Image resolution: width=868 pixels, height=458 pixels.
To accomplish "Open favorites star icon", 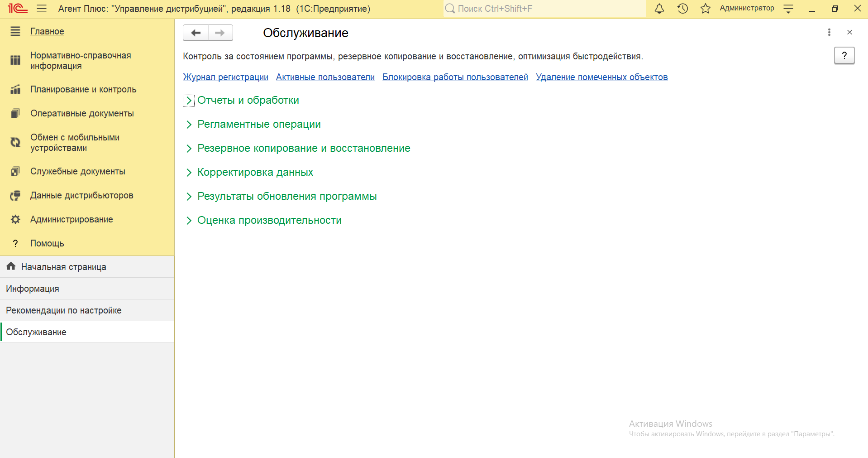I will point(706,9).
